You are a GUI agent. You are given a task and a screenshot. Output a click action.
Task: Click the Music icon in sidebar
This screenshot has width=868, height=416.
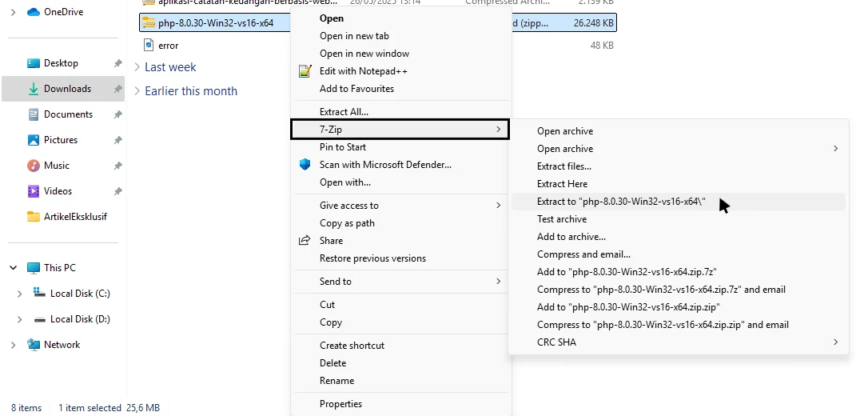coord(34,165)
